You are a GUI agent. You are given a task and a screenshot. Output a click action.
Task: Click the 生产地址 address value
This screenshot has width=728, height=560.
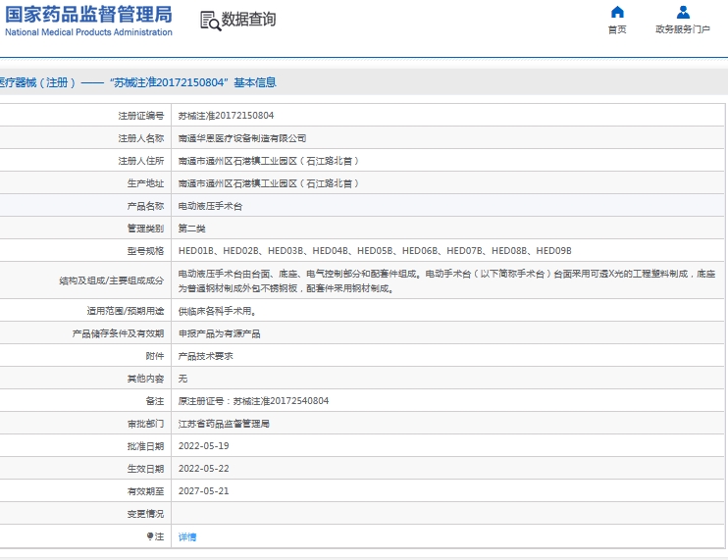coord(269,183)
